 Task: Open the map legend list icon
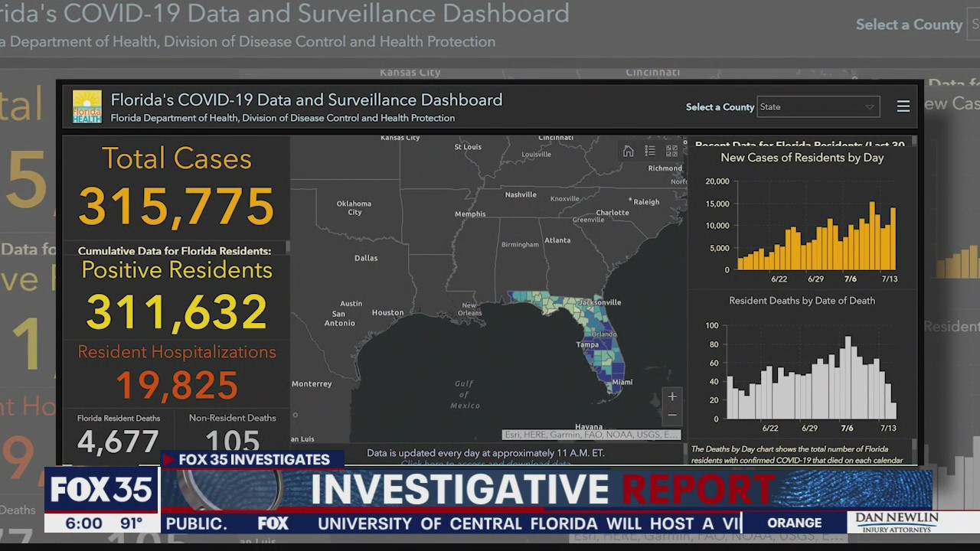tap(650, 152)
